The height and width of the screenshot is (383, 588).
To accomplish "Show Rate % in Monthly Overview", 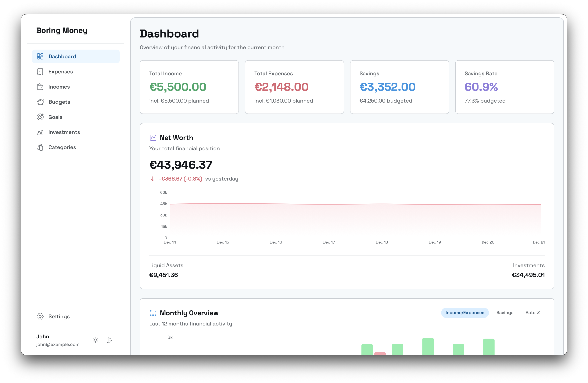I will (x=532, y=313).
